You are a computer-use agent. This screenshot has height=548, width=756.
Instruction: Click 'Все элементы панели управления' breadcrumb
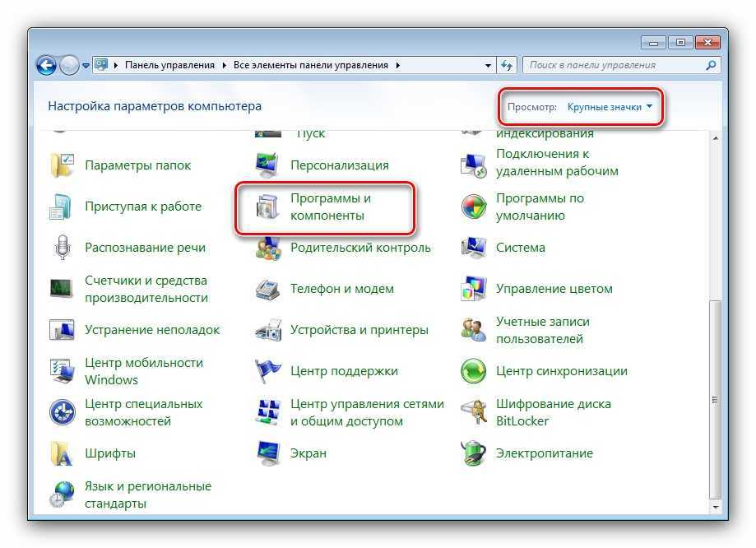click(x=313, y=65)
